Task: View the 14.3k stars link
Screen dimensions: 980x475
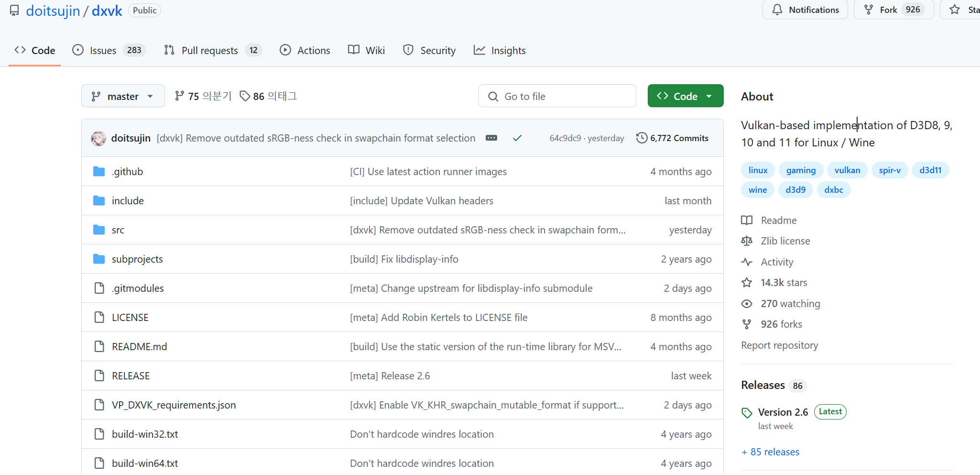Action: point(774,283)
